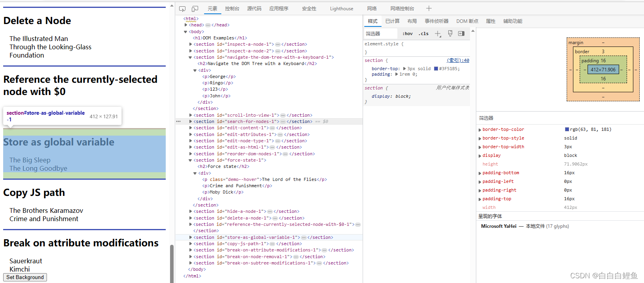The image size is (644, 283).
Task: Click ellipsis badge of copy-js-path-1 section
Action: (x=272, y=244)
